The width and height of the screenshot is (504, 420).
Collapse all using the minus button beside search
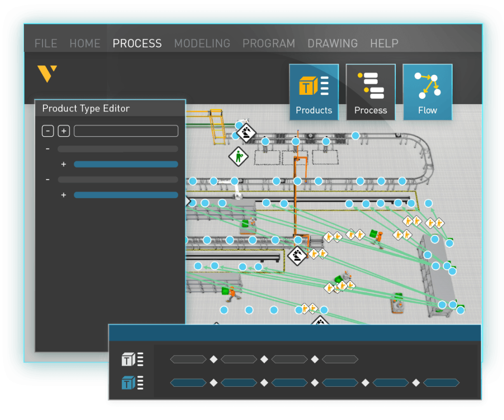click(47, 131)
